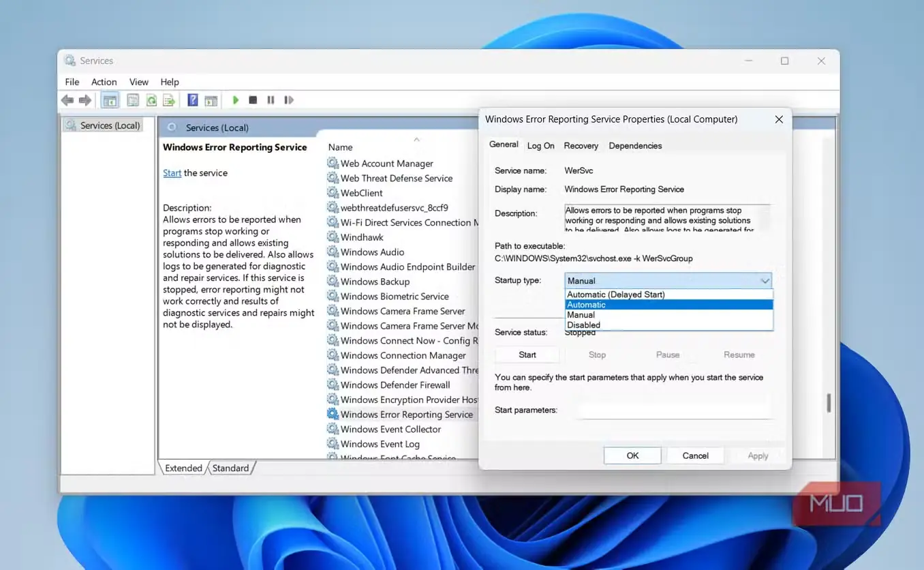Image resolution: width=924 pixels, height=570 pixels.
Task: Select Windows Encryption Provider Host row
Action: coord(402,400)
